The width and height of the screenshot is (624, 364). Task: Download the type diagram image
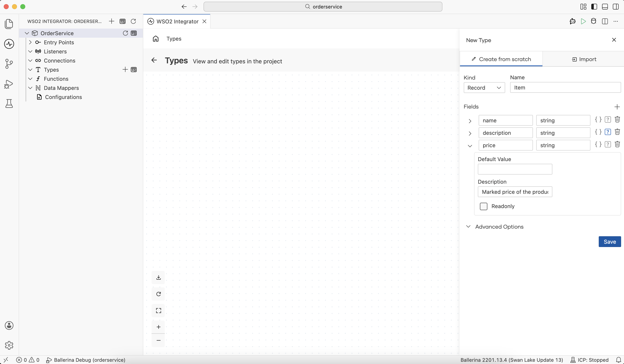(158, 277)
